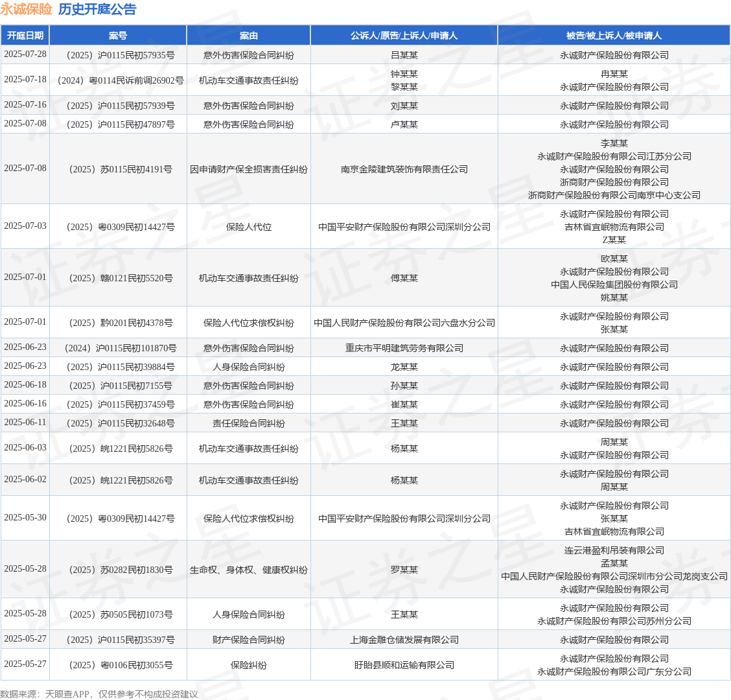
Task: Click plaintiff 吕某某
Action: point(404,55)
